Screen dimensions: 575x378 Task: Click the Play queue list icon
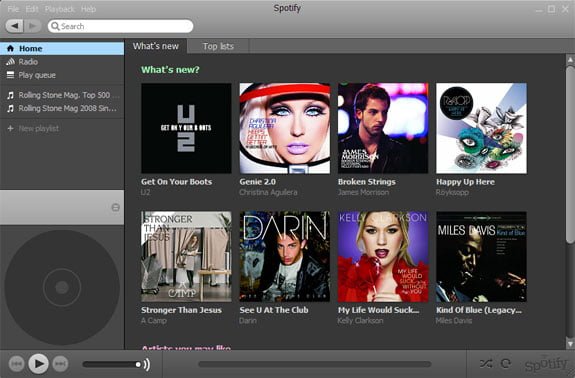[10, 75]
